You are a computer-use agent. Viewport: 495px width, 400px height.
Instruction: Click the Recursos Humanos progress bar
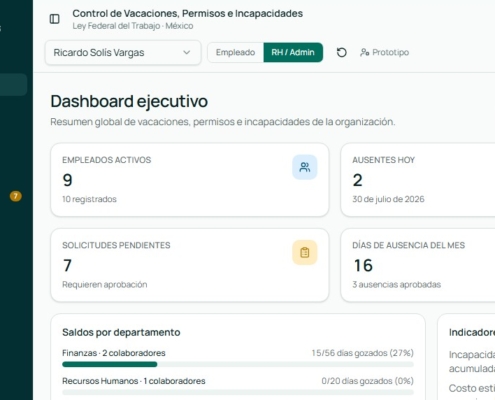click(238, 392)
